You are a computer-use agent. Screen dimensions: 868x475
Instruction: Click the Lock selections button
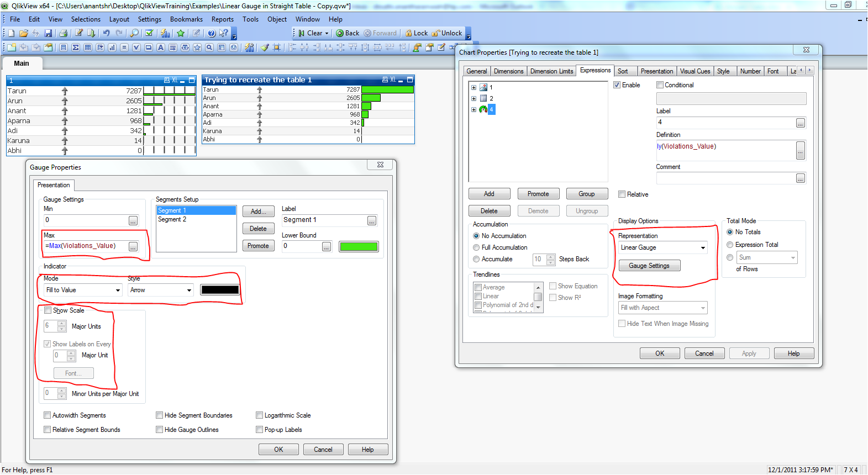[417, 33]
